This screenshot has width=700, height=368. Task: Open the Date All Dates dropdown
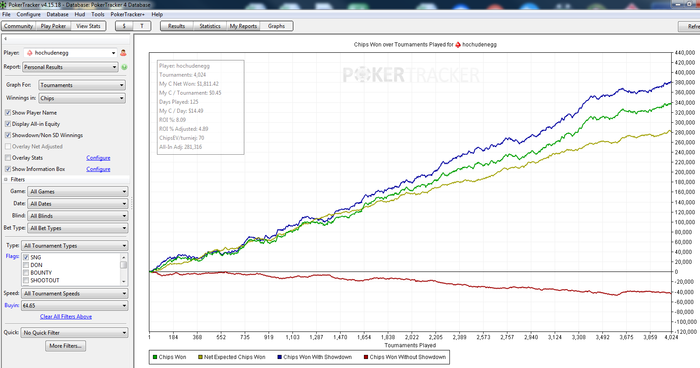78,204
